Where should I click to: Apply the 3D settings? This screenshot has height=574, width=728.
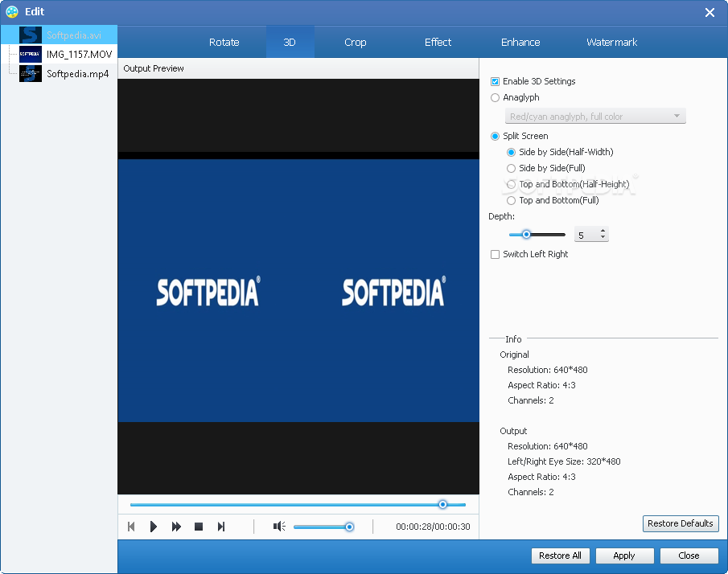coord(624,556)
